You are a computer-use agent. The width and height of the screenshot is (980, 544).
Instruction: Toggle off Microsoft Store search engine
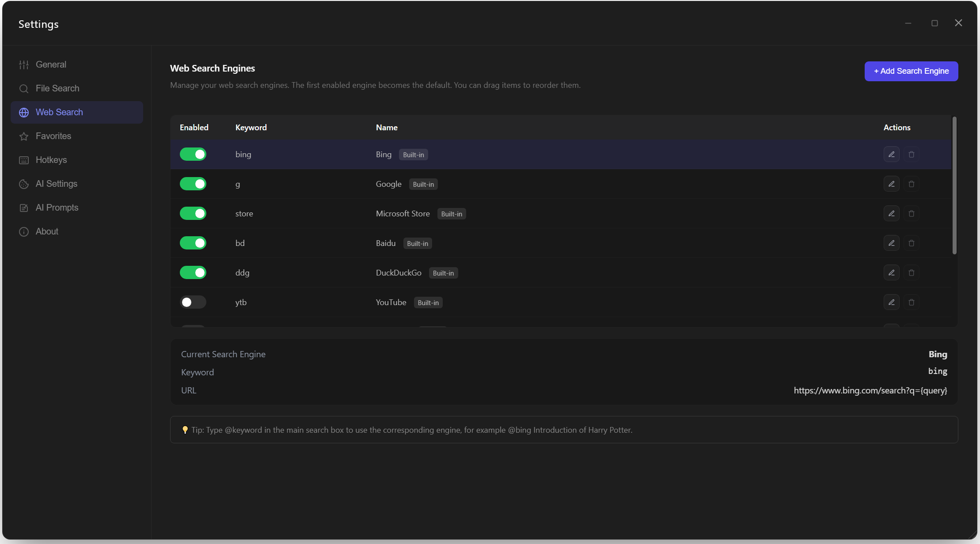point(193,213)
